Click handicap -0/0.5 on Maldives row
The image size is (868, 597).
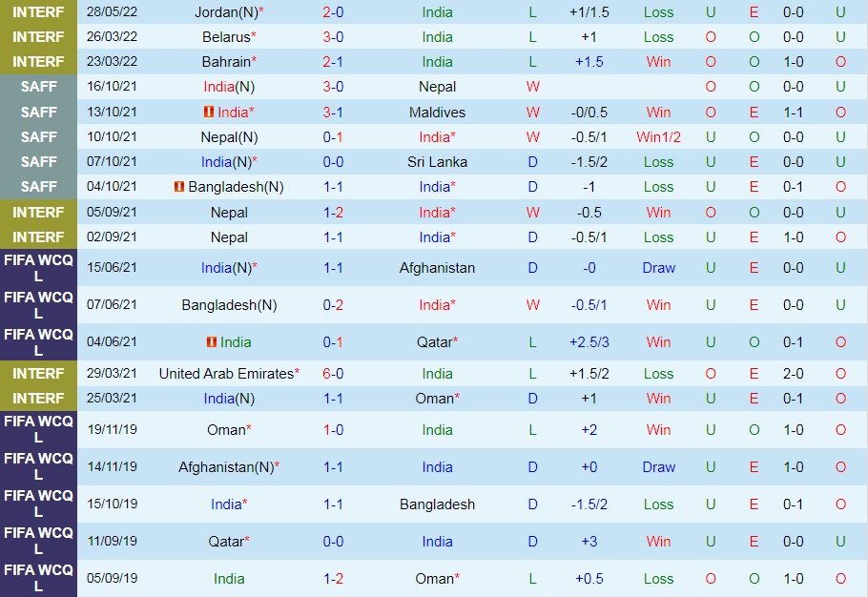589,113
